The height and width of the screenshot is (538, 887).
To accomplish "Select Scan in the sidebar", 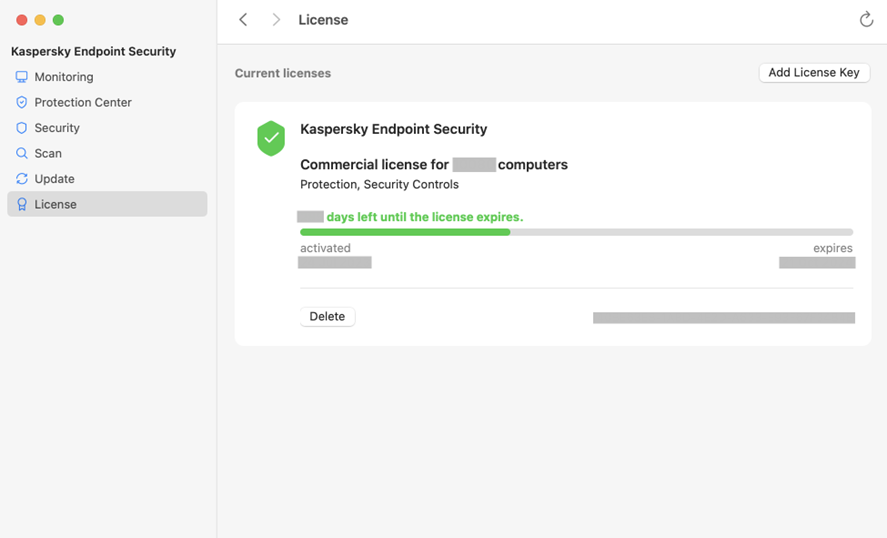I will pyautogui.click(x=48, y=153).
